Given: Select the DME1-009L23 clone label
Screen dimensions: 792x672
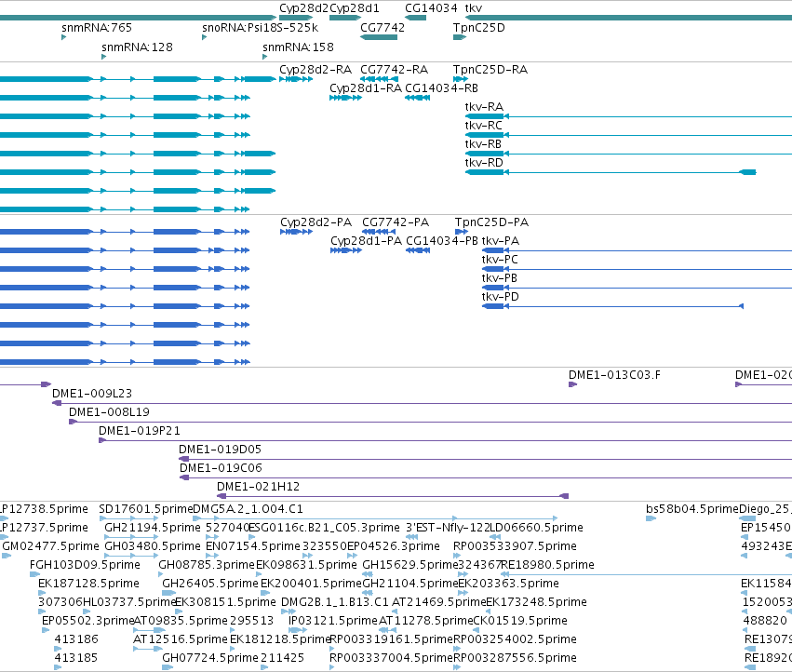Looking at the screenshot, I should point(92,394).
